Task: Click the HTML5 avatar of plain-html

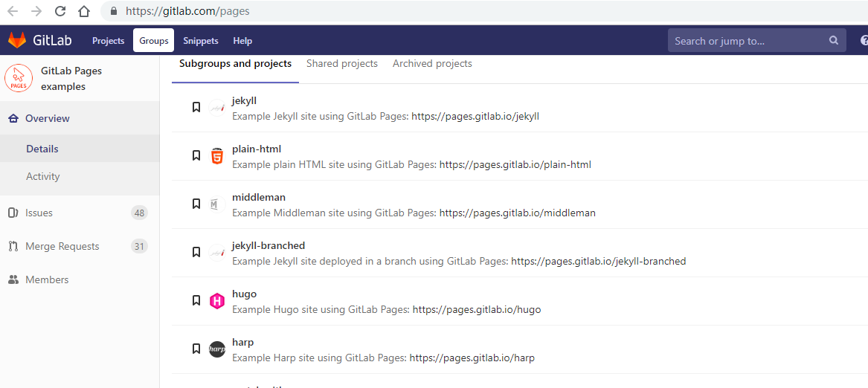Action: (x=217, y=156)
